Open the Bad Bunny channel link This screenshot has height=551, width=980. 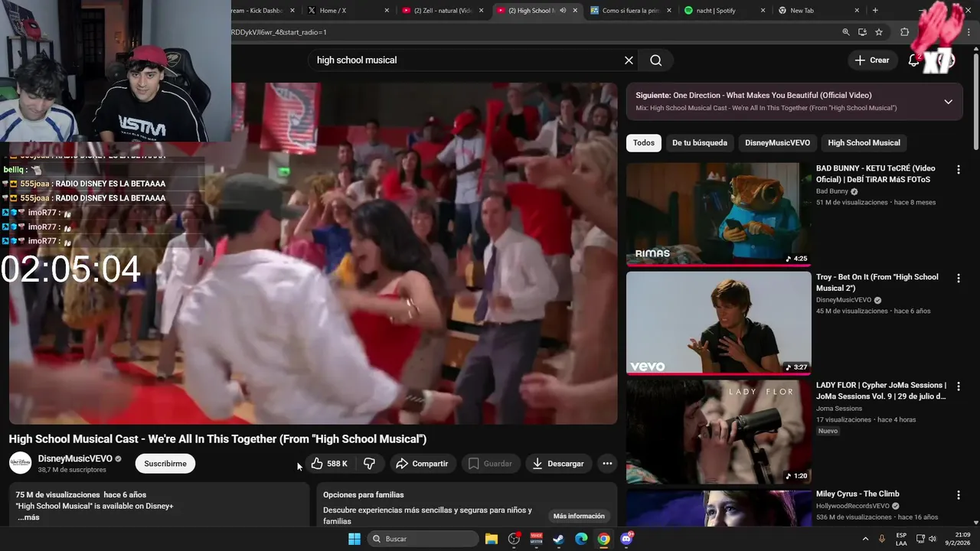pos(832,191)
